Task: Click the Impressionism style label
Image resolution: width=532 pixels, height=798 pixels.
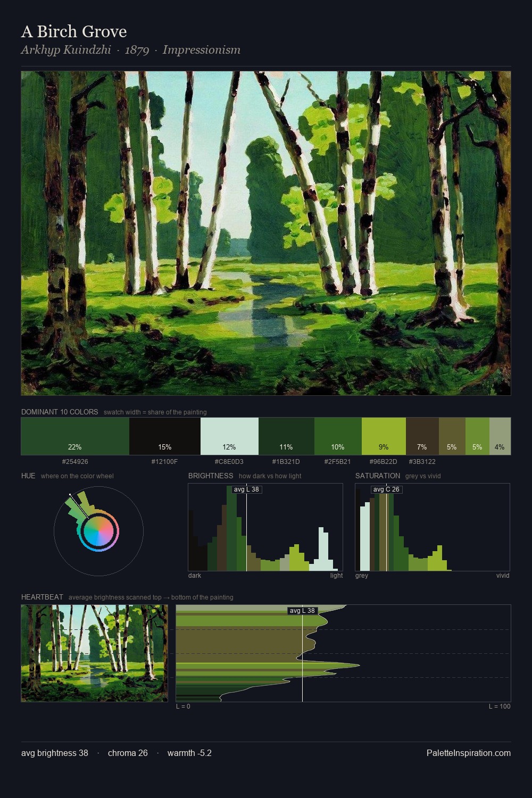Action: click(x=202, y=50)
